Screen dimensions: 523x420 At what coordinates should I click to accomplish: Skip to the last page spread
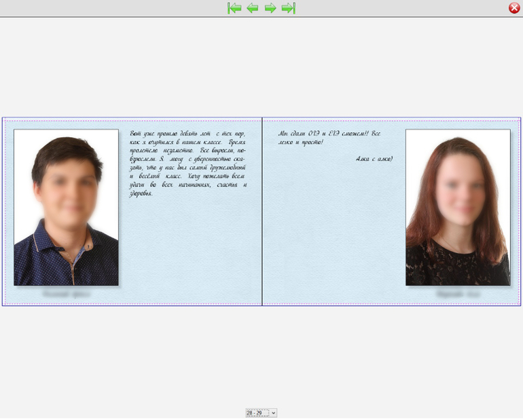click(288, 8)
